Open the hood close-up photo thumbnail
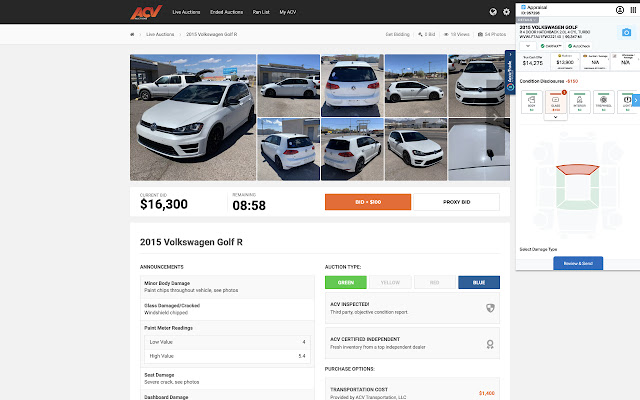The image size is (640, 400). point(479,149)
